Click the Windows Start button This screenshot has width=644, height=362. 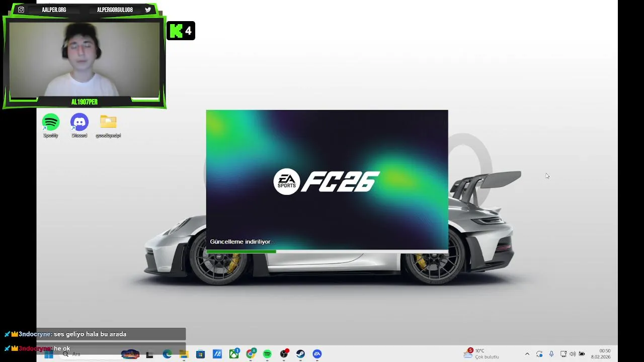(x=49, y=354)
